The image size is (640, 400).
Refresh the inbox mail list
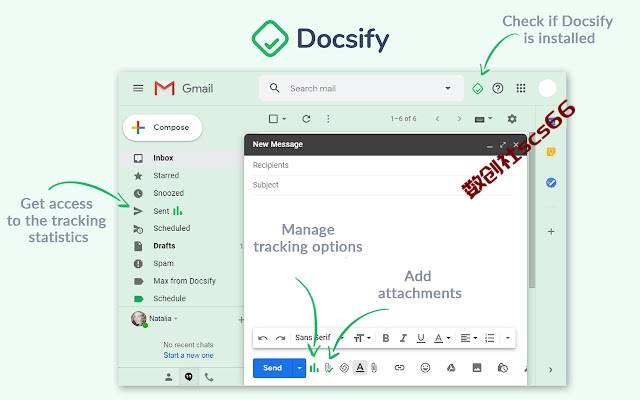tap(306, 119)
